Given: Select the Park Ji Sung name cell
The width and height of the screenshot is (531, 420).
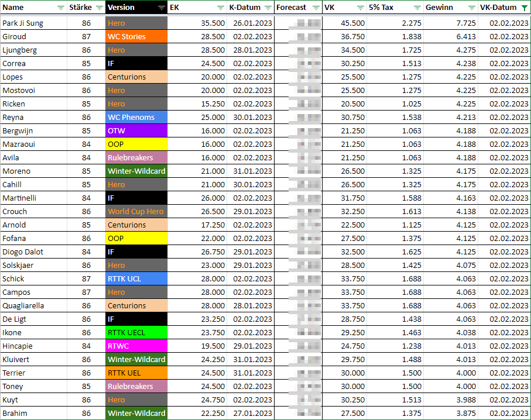Looking at the screenshot, I should click(33, 23).
